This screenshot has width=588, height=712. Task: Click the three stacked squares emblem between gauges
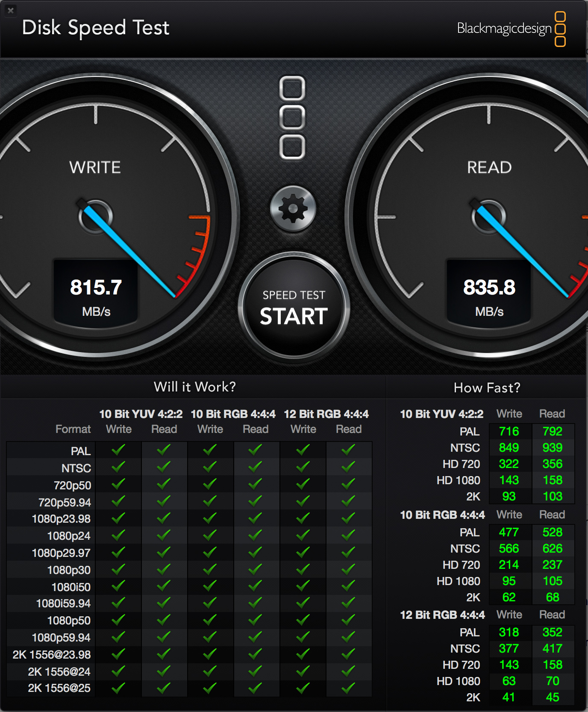[x=292, y=118]
